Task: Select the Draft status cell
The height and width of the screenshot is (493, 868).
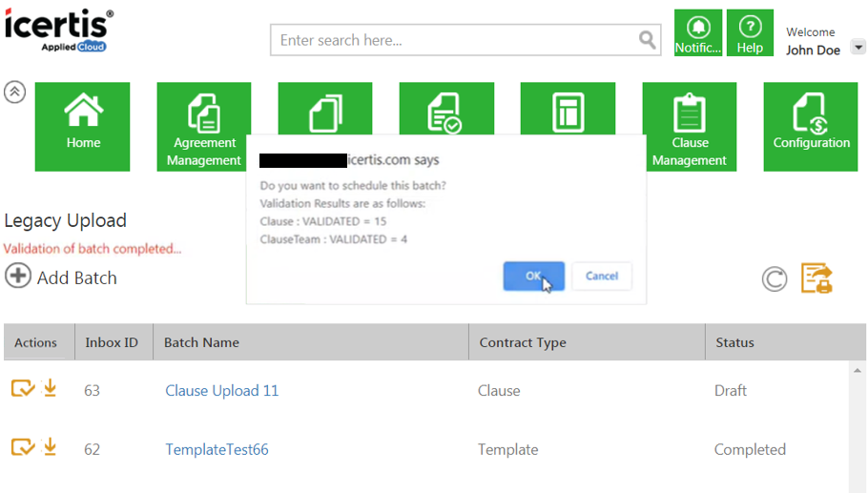Action: tap(731, 391)
